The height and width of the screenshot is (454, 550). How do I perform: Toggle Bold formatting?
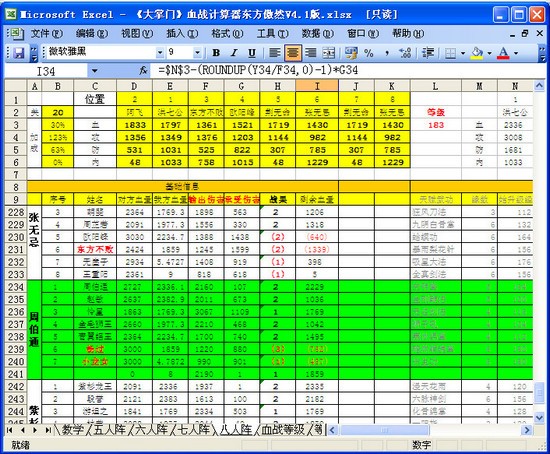point(216,53)
